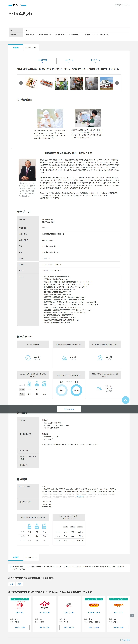Click the 日本食研 company logo

94,605
